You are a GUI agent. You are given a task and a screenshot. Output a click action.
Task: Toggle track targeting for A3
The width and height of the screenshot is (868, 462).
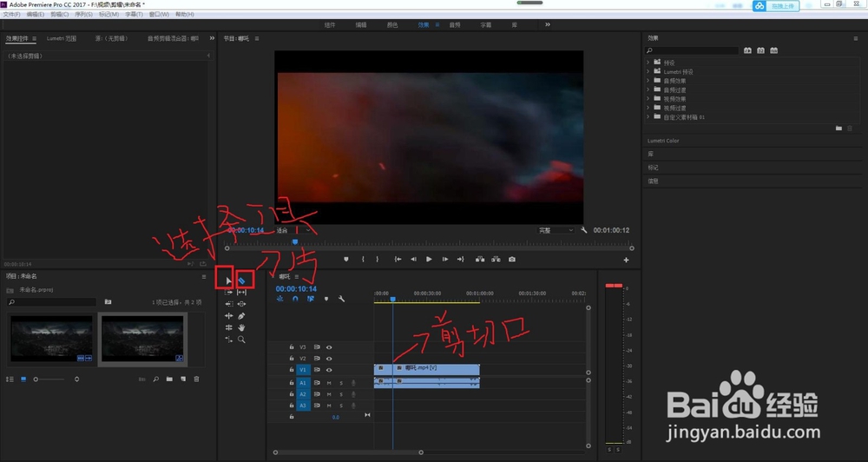coord(303,406)
